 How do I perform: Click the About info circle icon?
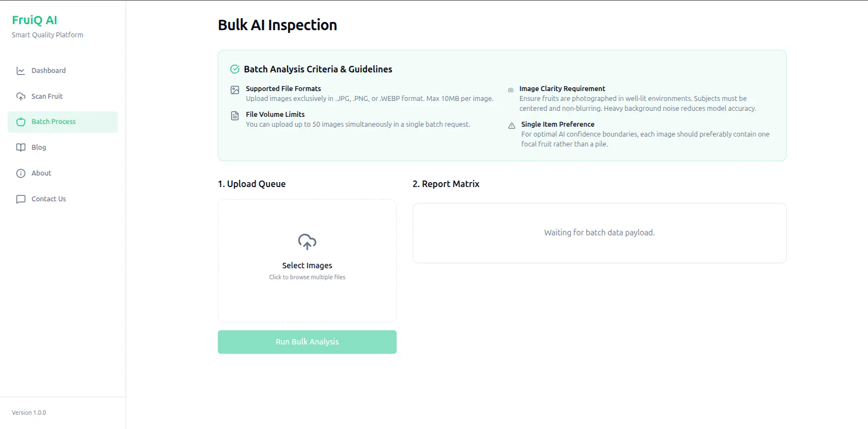point(21,173)
